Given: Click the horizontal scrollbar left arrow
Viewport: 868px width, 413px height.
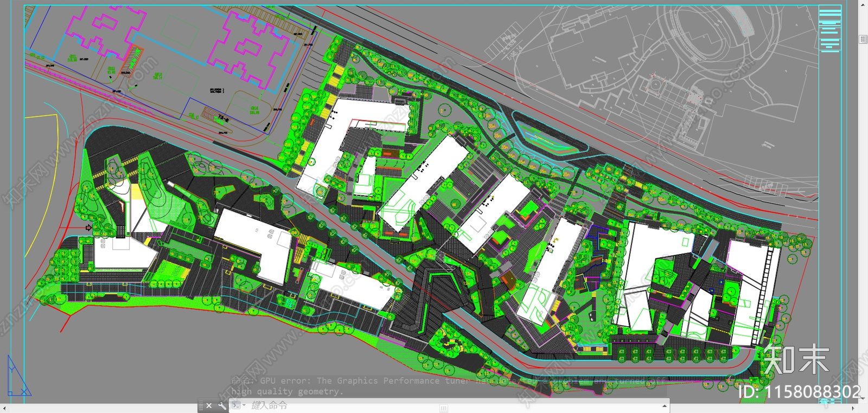Looking at the screenshot, I should click(x=4, y=408).
